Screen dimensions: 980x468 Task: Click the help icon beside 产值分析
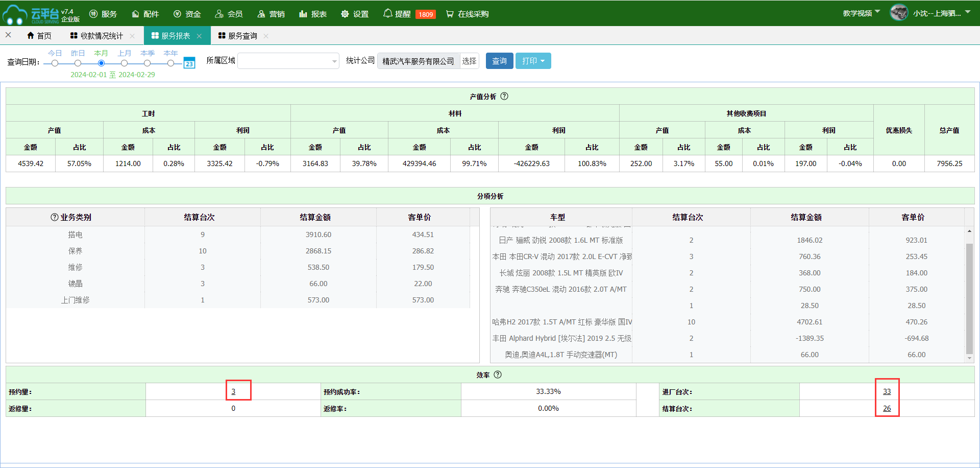(504, 96)
